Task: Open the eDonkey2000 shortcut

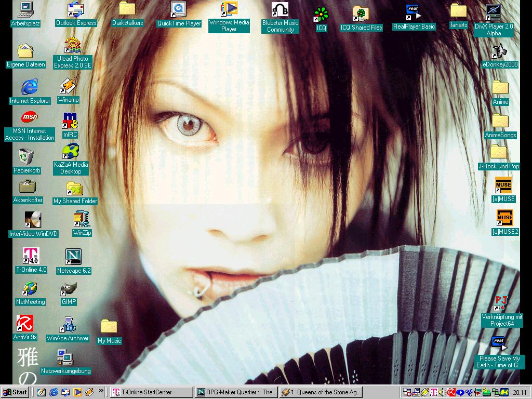Action: (x=500, y=56)
